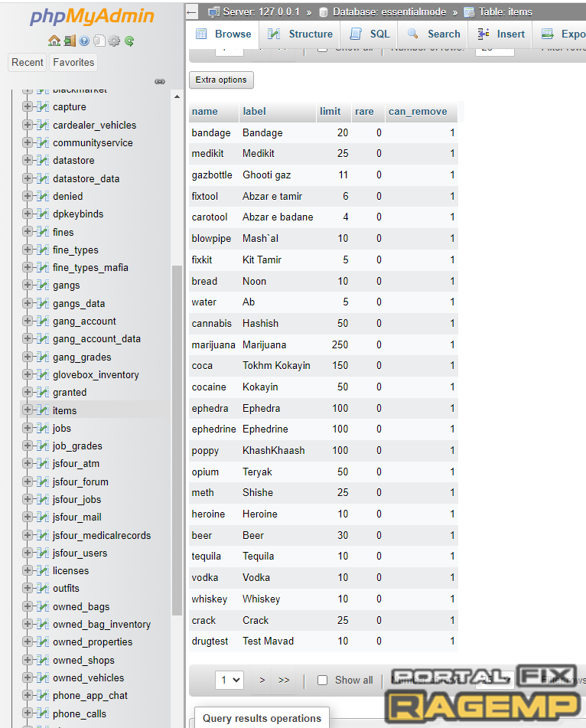Viewport: 586px width, 728px height.
Task: Click table icon beside communityservice
Action: 43,142
